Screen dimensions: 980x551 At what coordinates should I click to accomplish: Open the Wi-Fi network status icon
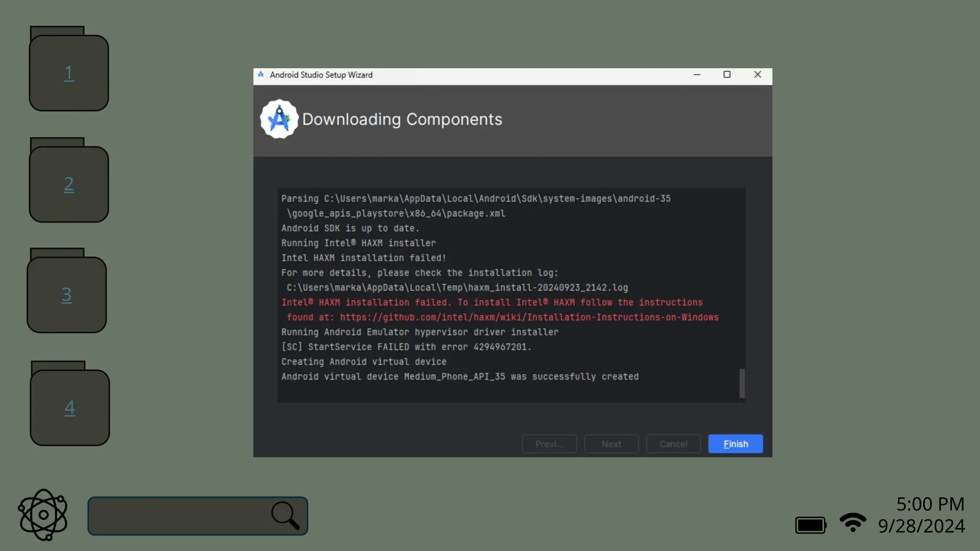[853, 522]
